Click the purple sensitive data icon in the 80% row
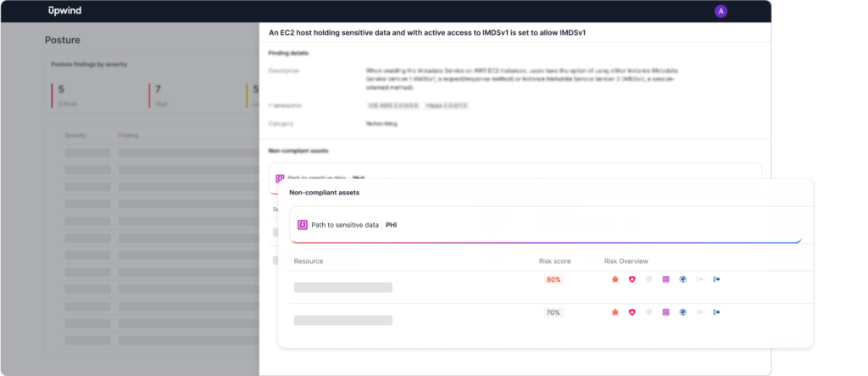The image size is (868, 376). 666,279
